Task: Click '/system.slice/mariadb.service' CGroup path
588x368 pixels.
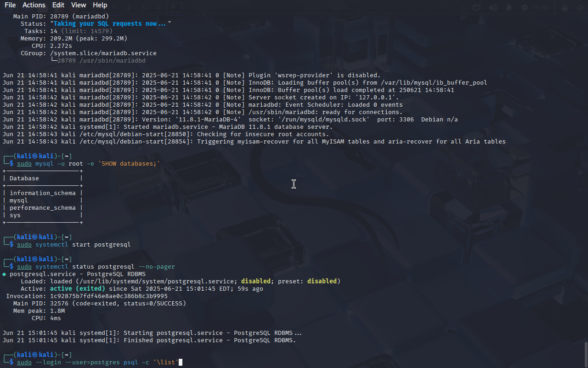Action: [x=103, y=53]
